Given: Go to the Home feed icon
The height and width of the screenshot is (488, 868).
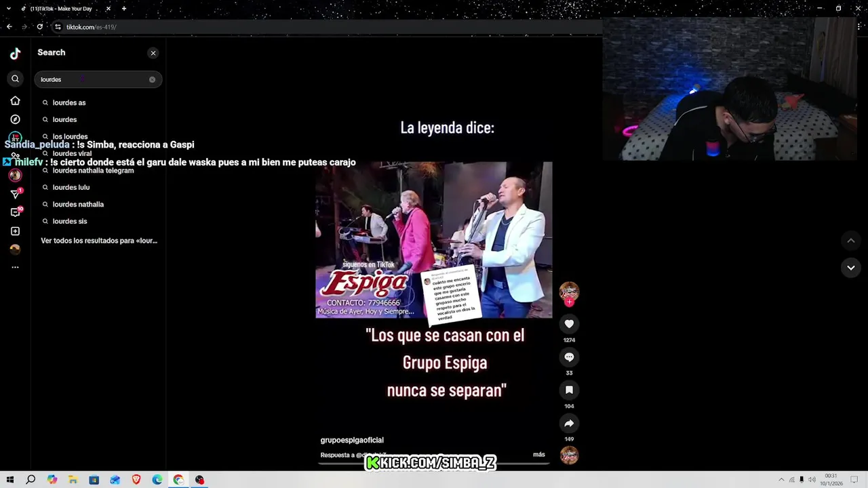Looking at the screenshot, I should pyautogui.click(x=15, y=101).
